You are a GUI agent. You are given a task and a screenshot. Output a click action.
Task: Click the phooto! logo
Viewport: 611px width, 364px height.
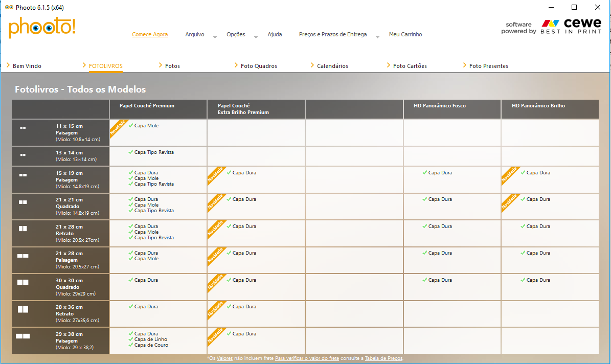[42, 27]
